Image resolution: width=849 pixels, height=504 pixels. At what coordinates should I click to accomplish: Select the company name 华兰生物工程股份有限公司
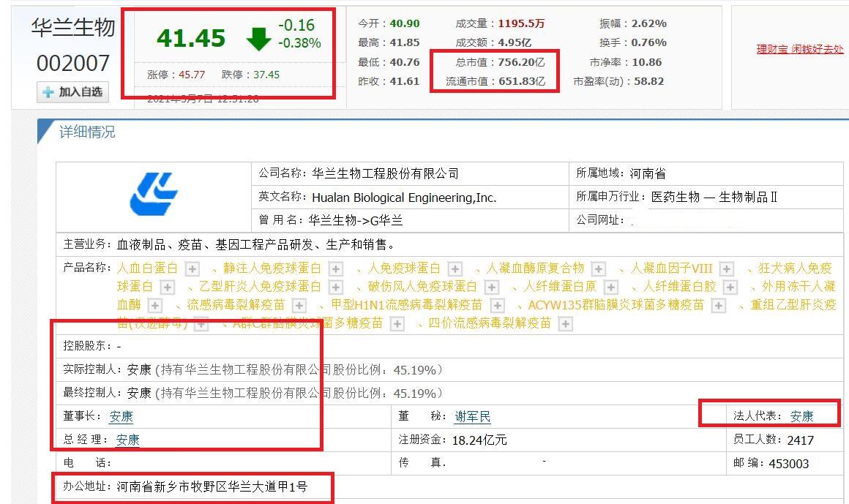(385, 173)
